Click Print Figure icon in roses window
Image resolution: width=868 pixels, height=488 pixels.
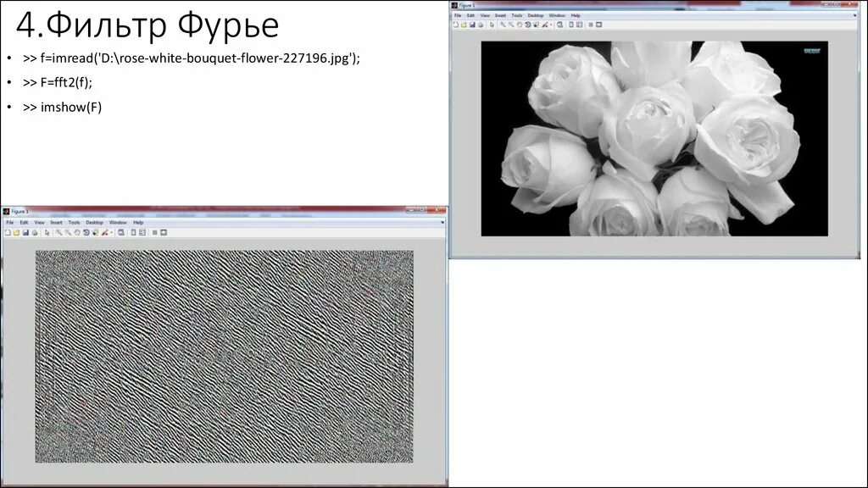481,25
